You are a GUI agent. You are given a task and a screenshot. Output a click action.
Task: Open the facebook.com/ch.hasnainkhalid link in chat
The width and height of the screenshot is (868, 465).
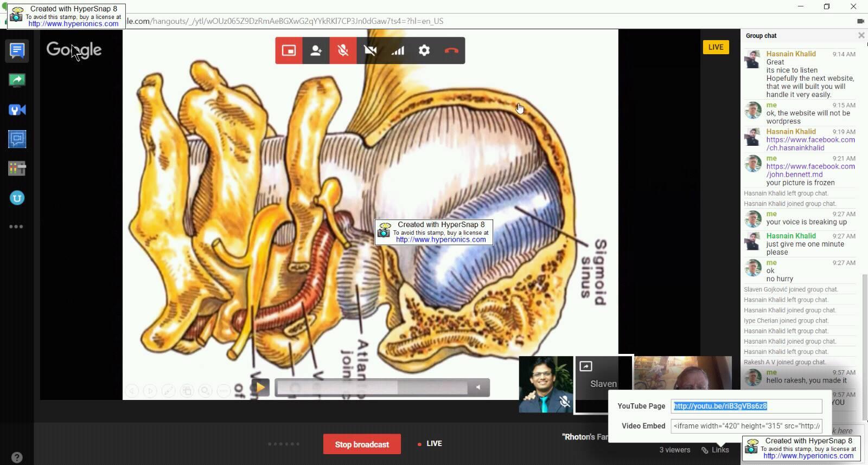pos(810,144)
